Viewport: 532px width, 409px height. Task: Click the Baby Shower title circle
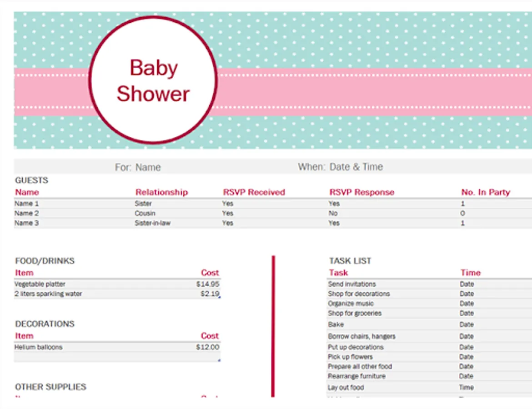coord(153,80)
